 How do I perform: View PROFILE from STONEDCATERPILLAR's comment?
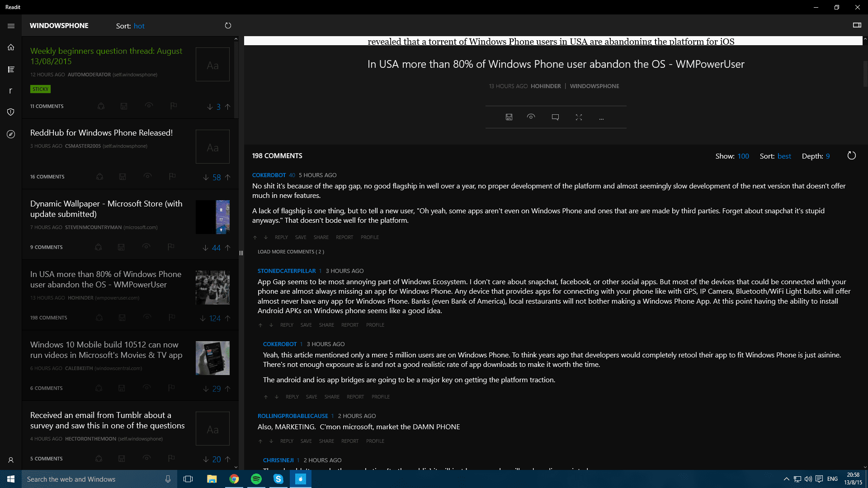click(x=375, y=325)
